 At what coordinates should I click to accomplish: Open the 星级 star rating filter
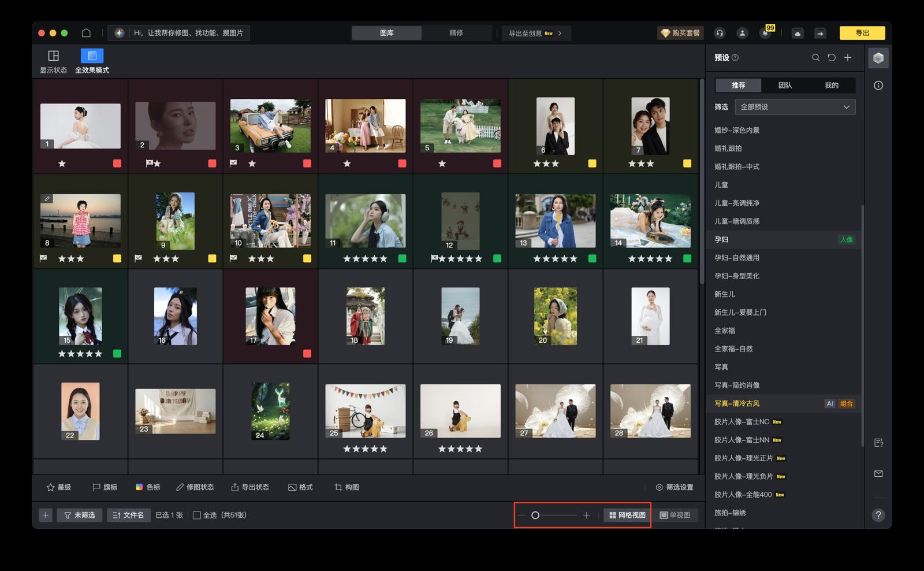pyautogui.click(x=59, y=487)
